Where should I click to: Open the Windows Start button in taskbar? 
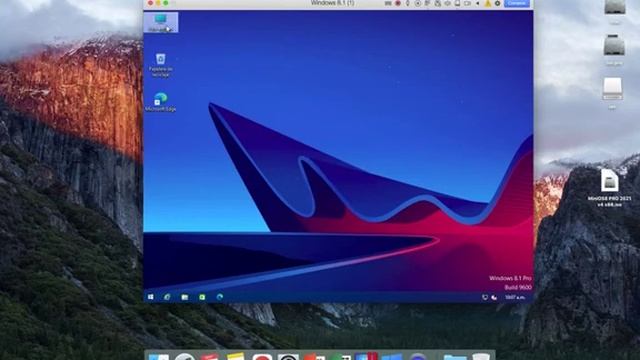[151, 297]
